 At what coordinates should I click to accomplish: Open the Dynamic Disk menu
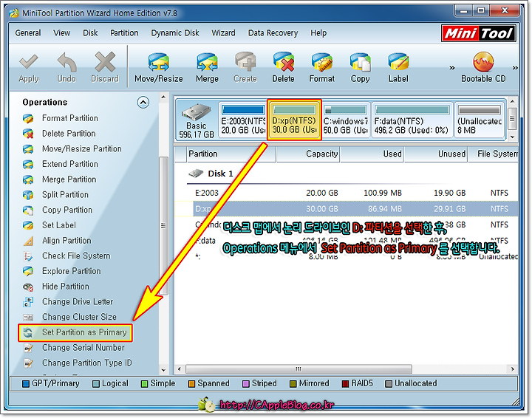pyautogui.click(x=175, y=33)
